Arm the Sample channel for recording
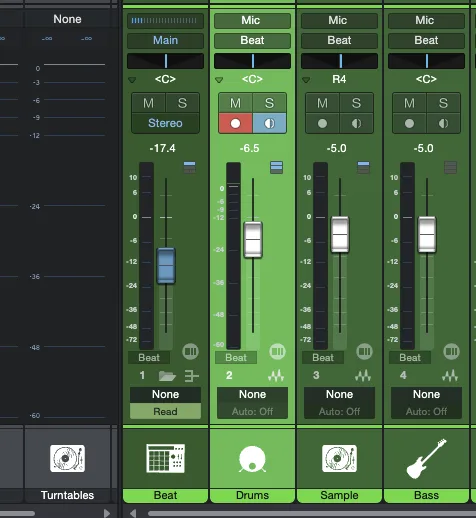 (322, 124)
